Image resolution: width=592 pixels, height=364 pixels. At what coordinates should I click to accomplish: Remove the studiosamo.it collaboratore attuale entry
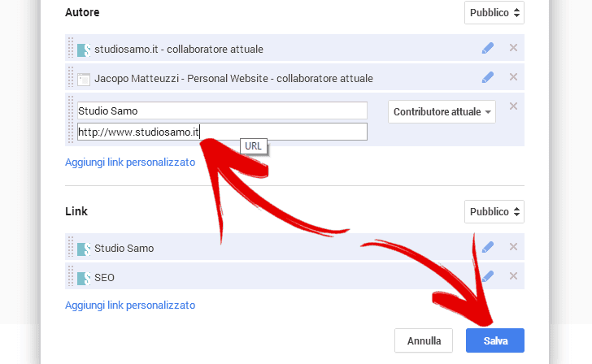[513, 47]
